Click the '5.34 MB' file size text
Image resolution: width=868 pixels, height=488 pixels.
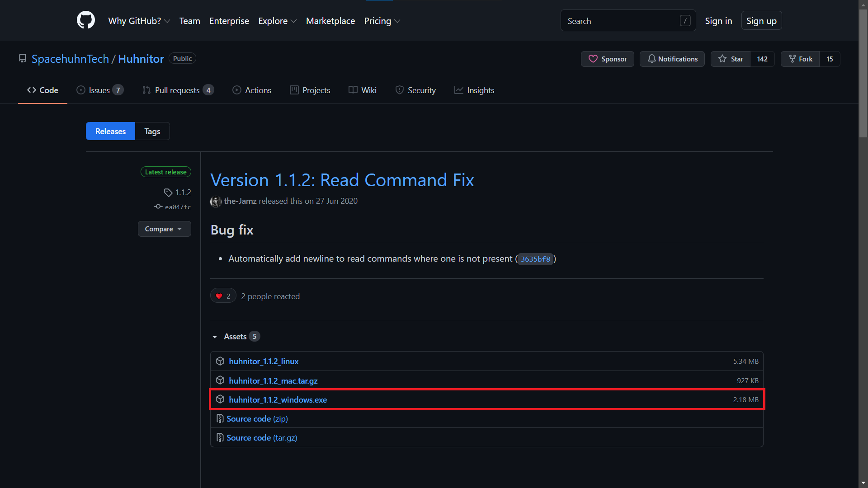click(x=746, y=361)
